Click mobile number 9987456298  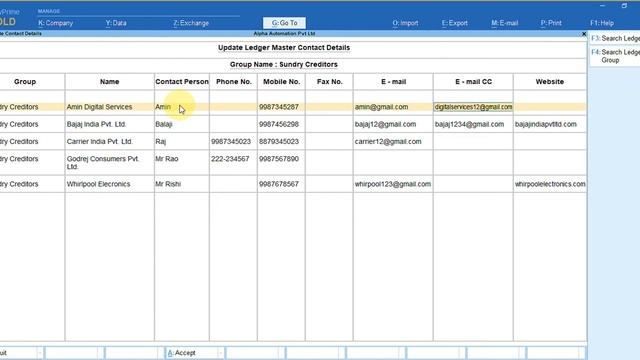click(279, 124)
